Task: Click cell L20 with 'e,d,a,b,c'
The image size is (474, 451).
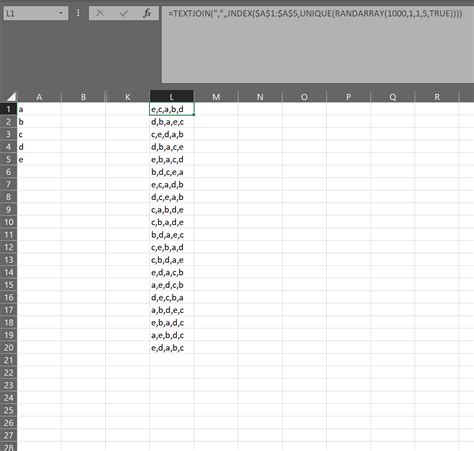Action: point(171,348)
